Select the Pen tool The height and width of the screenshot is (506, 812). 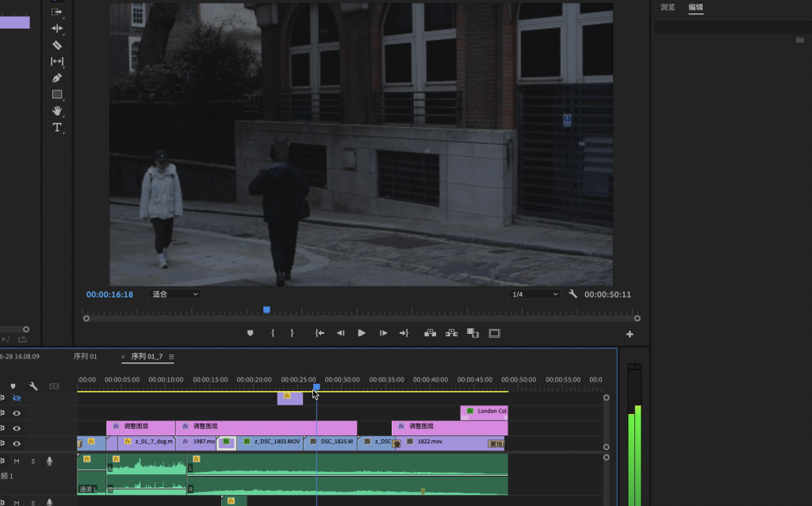[x=57, y=78]
